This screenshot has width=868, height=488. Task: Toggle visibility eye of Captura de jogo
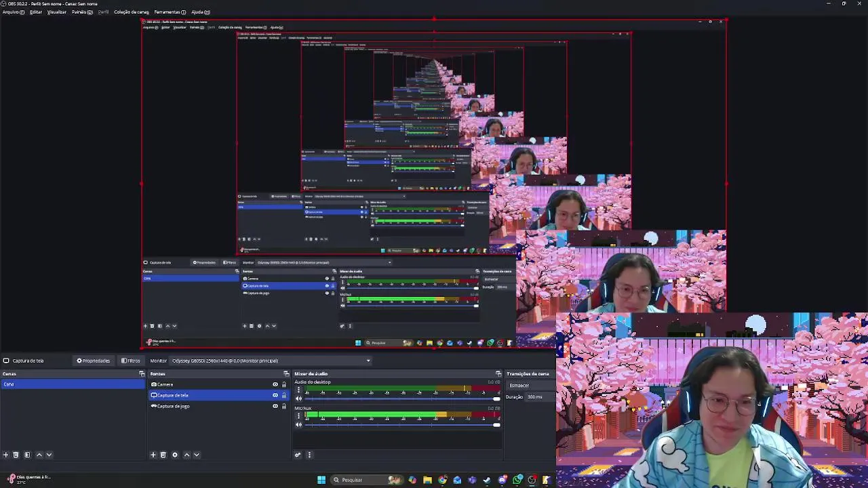click(x=275, y=406)
